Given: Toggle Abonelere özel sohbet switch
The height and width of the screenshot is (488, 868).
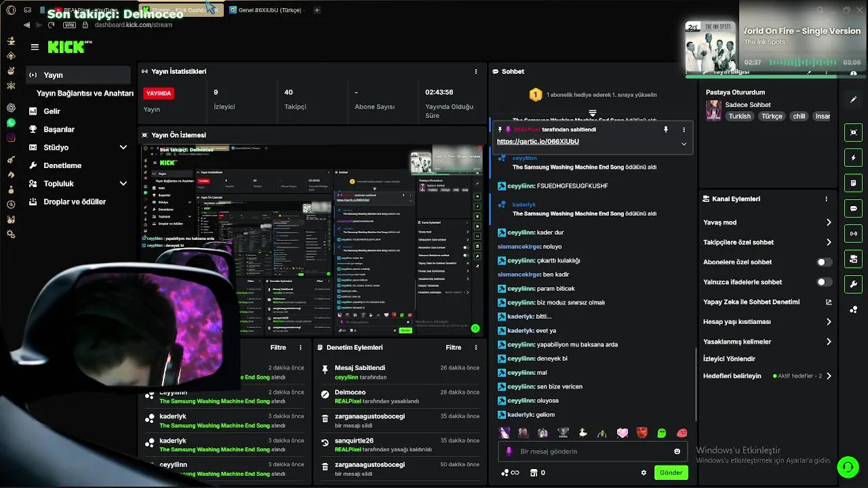Looking at the screenshot, I should click(824, 262).
